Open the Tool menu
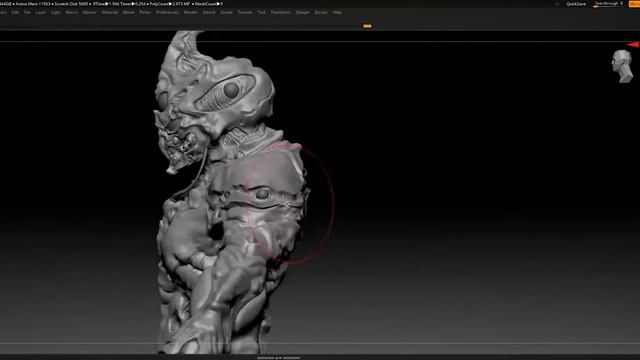This screenshot has width=640, height=360. [261, 12]
